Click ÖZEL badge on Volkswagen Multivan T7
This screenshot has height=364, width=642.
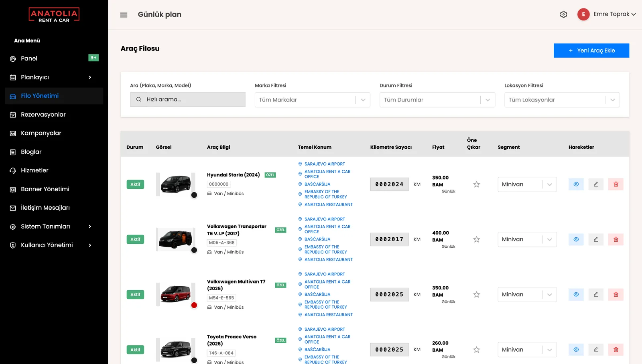point(281,285)
